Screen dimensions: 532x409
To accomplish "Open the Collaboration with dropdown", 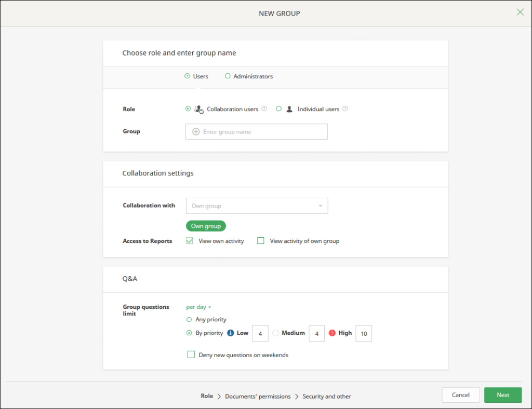I will (x=257, y=206).
